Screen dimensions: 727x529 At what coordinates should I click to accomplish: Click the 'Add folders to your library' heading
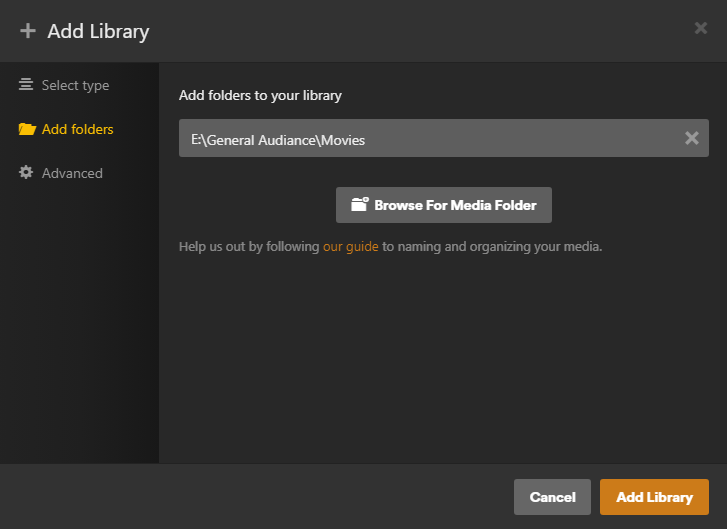click(260, 96)
